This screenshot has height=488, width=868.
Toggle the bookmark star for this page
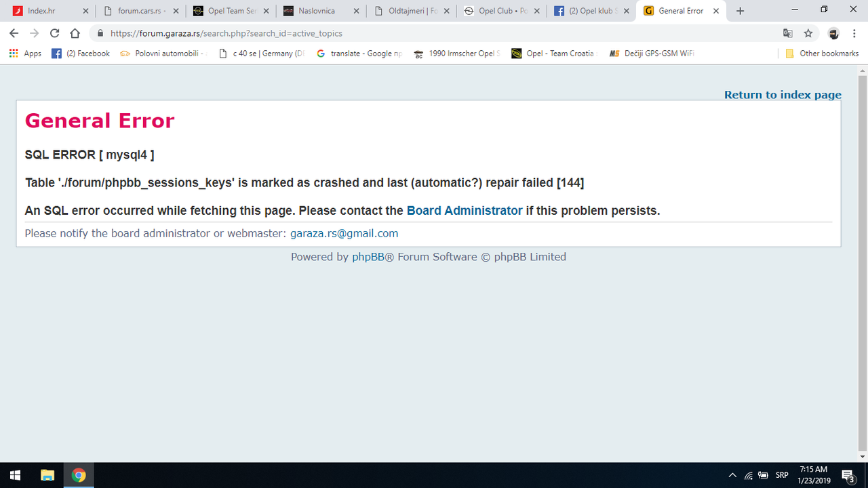click(x=807, y=33)
